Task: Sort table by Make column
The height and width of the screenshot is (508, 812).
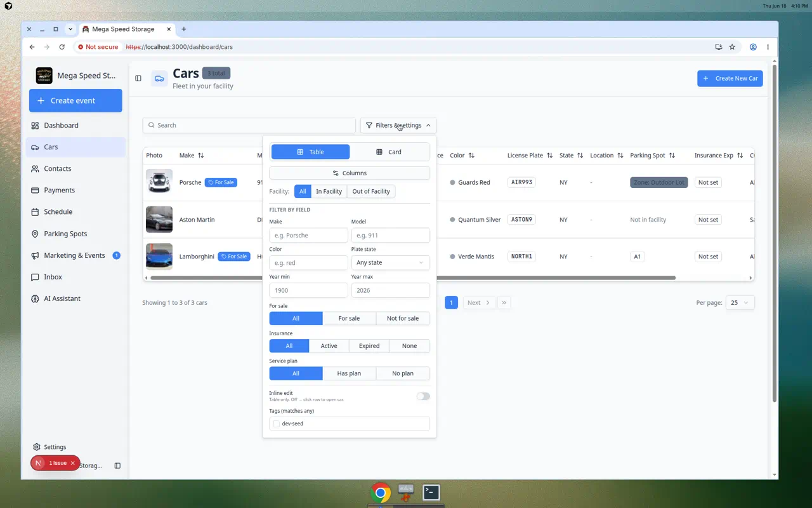Action: (x=200, y=156)
